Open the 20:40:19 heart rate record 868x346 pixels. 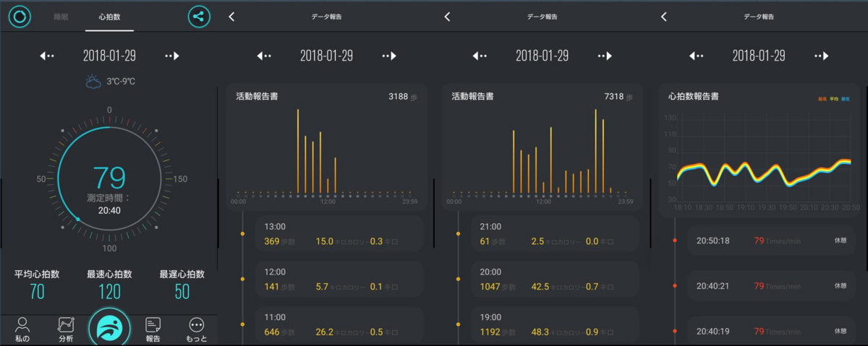point(770,331)
